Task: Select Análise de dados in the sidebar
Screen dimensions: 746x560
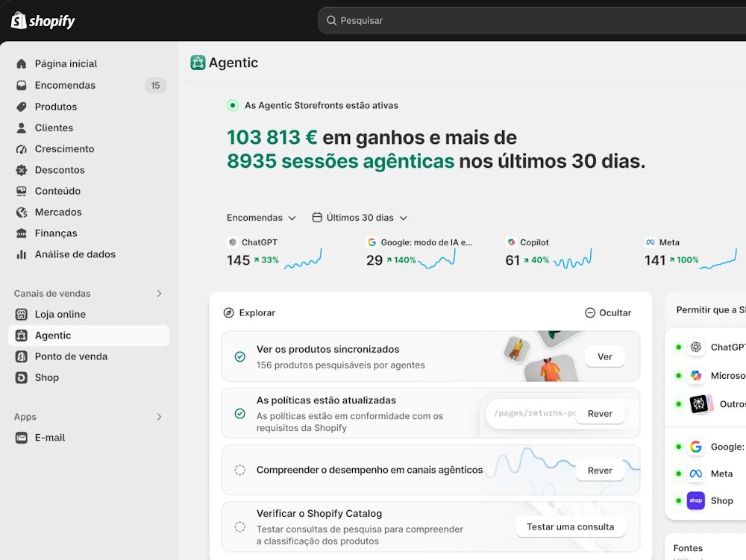Action: point(89,254)
